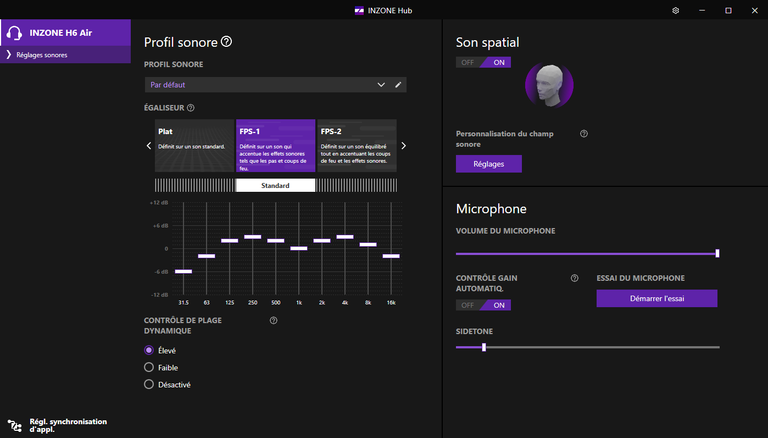Click the 4k equalizer band handle

345,237
